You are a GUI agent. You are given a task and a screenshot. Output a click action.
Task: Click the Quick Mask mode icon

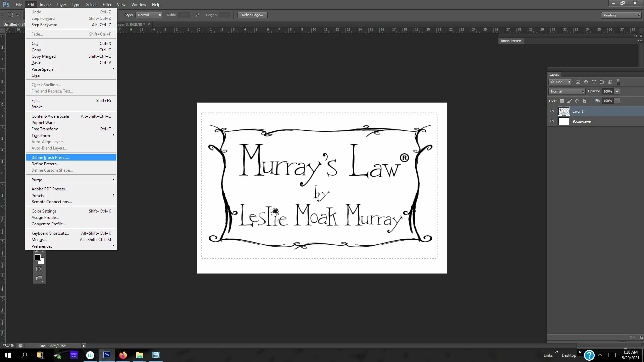click(39, 269)
